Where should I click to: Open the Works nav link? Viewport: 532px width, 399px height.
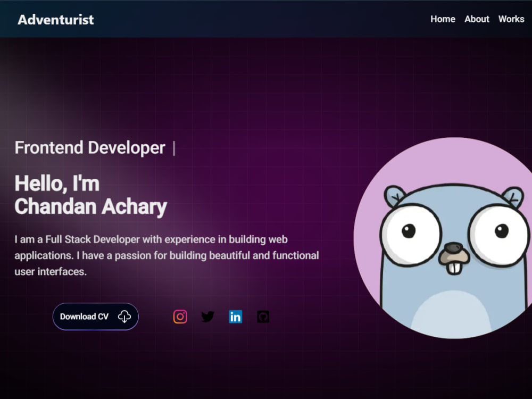[511, 19]
